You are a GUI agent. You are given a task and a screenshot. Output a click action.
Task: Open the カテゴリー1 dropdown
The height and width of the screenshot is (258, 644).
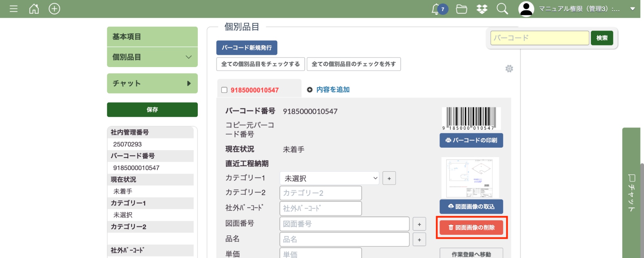click(329, 178)
